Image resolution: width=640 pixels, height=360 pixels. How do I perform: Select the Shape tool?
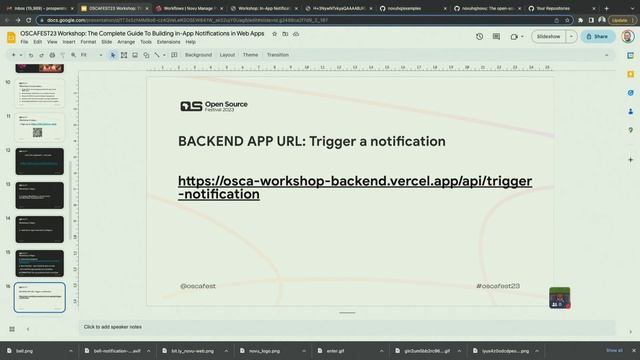tap(146, 55)
